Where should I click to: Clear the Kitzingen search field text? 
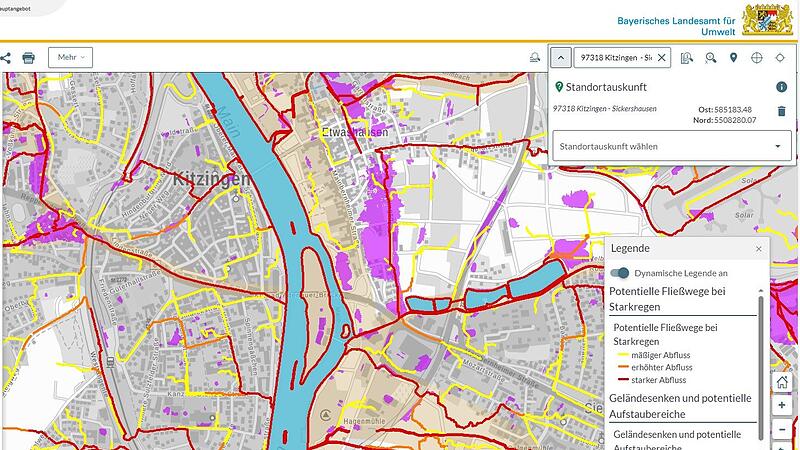661,58
